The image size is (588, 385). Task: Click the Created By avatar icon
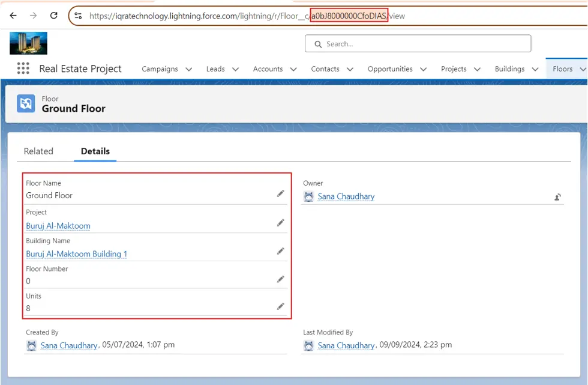pos(31,345)
